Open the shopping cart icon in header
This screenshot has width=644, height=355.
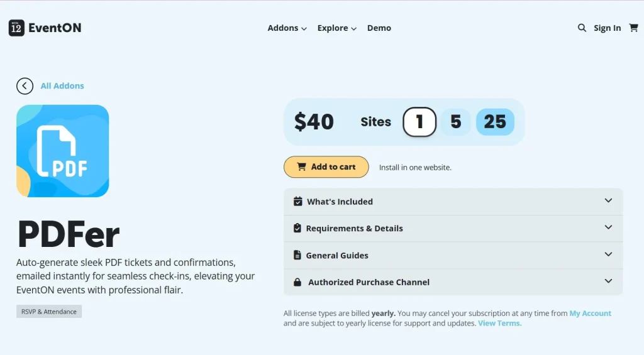coord(634,28)
